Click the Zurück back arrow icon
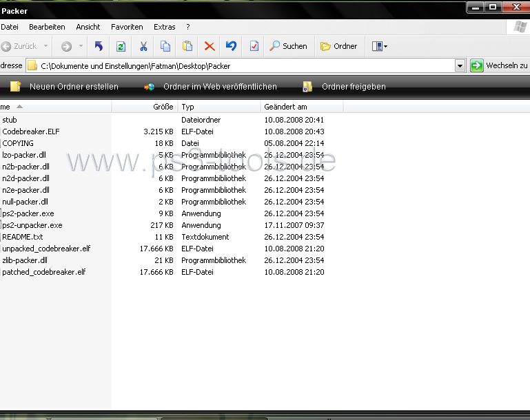 click(x=6, y=46)
